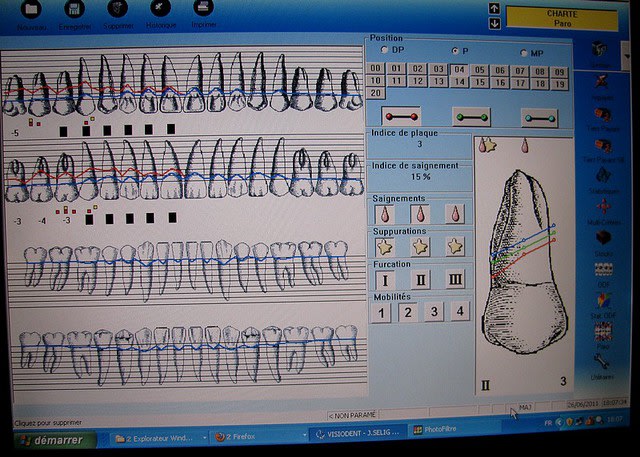
Task: Select the middle Suppurations star icon
Action: [x=420, y=246]
